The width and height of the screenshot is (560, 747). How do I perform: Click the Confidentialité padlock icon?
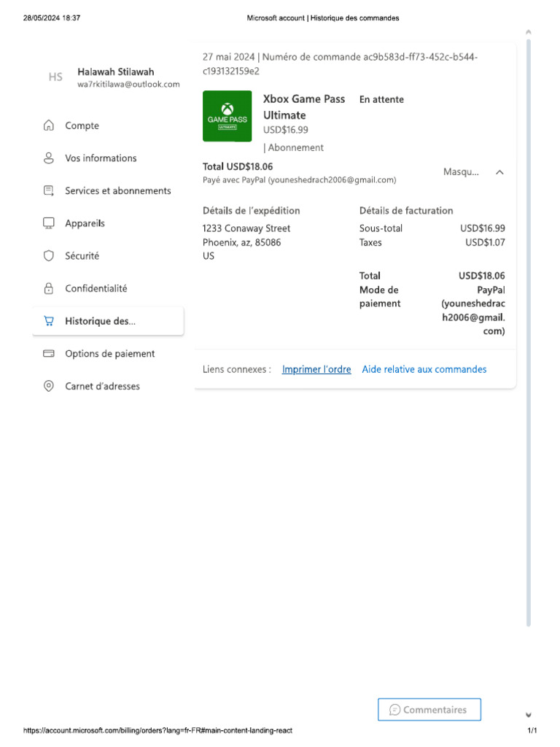point(49,288)
